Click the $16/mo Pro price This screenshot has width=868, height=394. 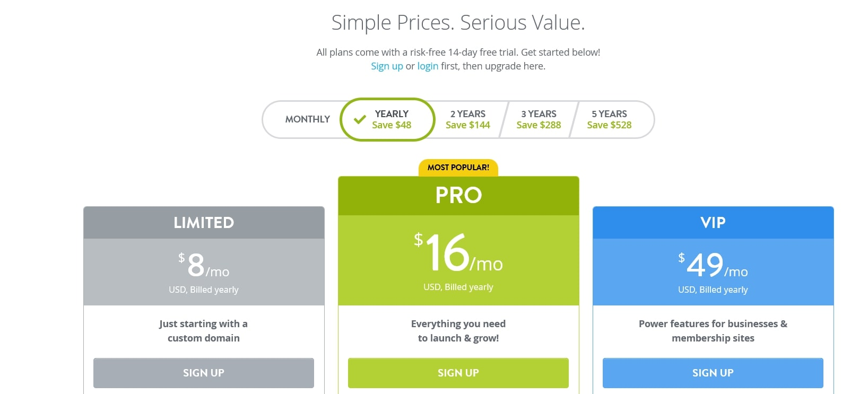458,253
